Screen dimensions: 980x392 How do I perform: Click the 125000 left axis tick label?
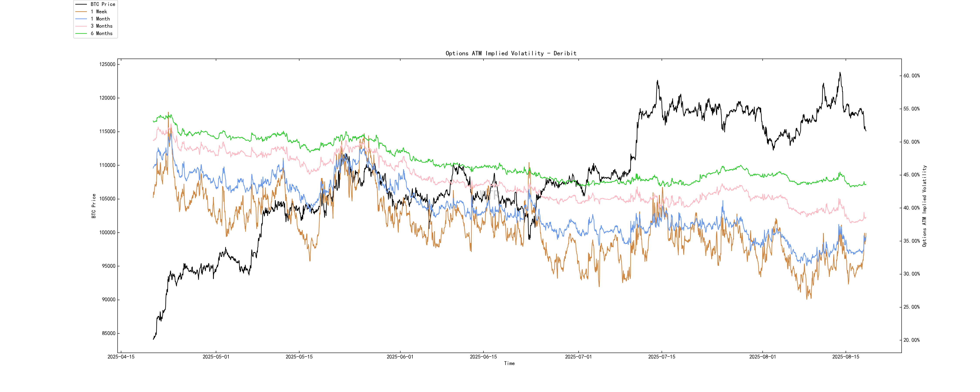107,64
